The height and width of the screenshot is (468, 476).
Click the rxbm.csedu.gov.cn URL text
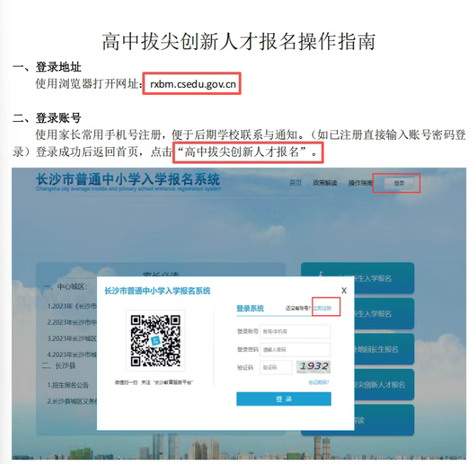(193, 84)
